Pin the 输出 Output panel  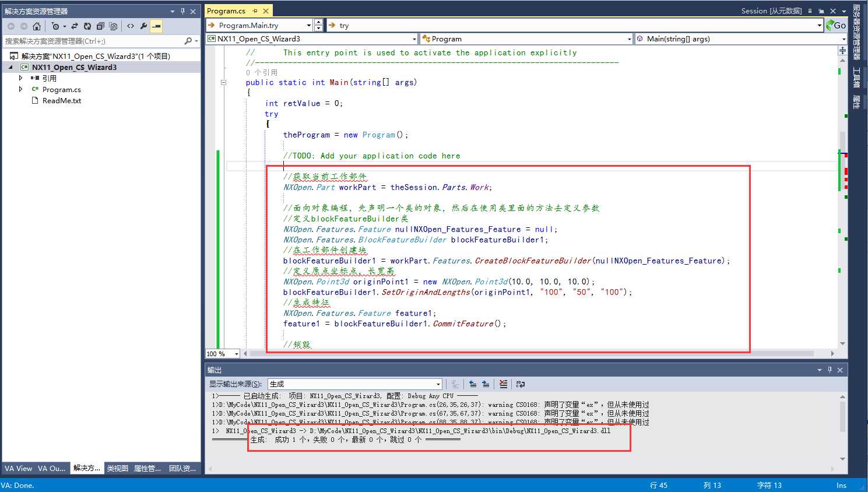click(830, 370)
